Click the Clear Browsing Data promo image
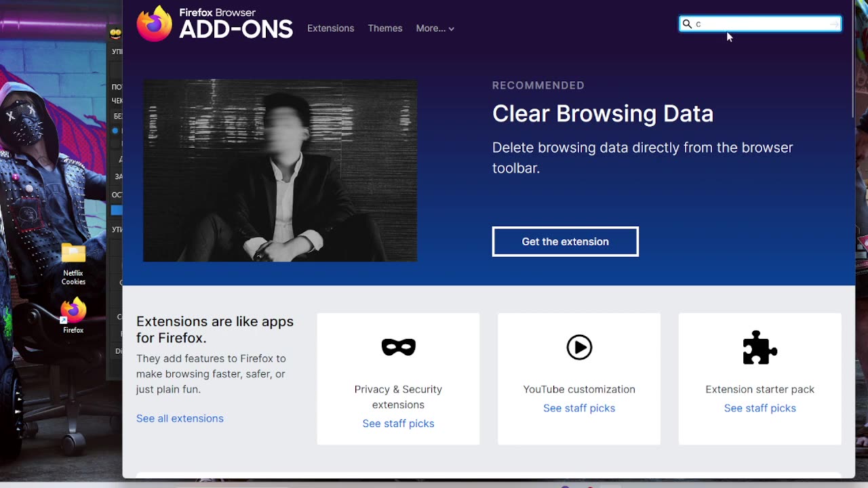The image size is (868, 488). [x=280, y=170]
